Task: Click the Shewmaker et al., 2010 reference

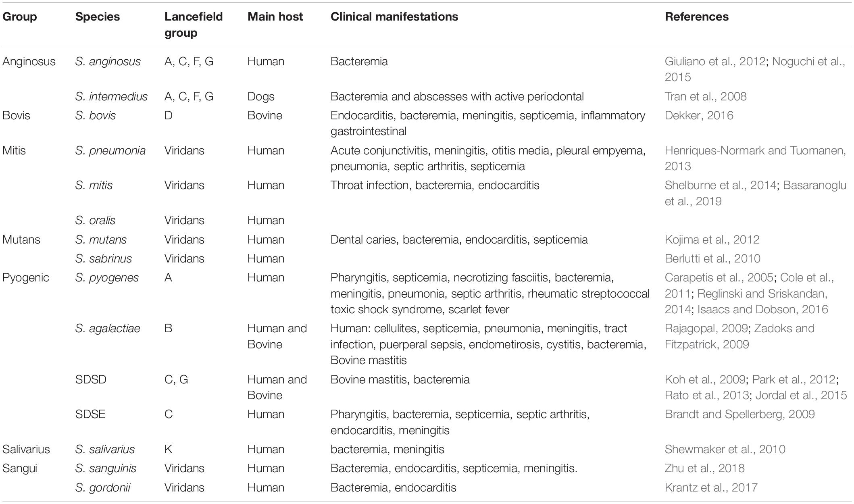Action: (x=725, y=449)
